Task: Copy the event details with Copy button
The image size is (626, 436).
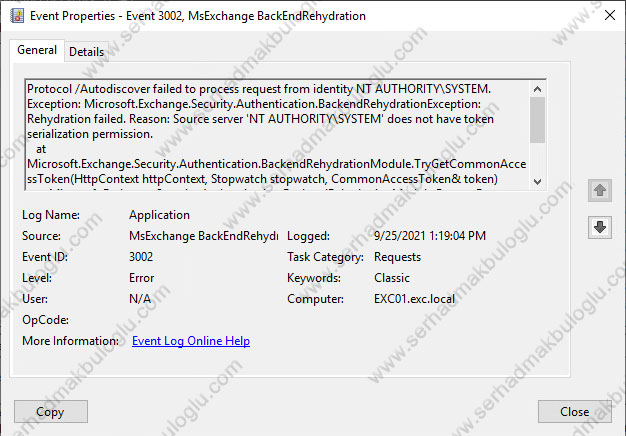Action: pyautogui.click(x=51, y=412)
